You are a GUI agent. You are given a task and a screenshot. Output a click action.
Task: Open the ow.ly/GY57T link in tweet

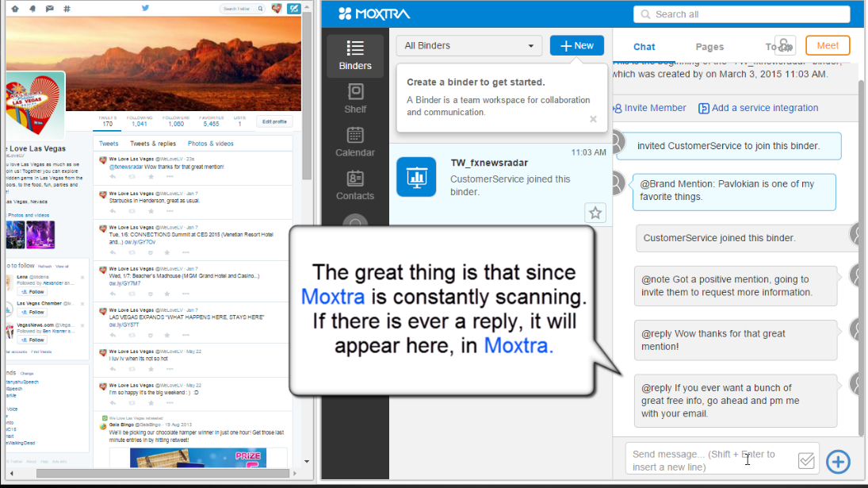click(124, 325)
